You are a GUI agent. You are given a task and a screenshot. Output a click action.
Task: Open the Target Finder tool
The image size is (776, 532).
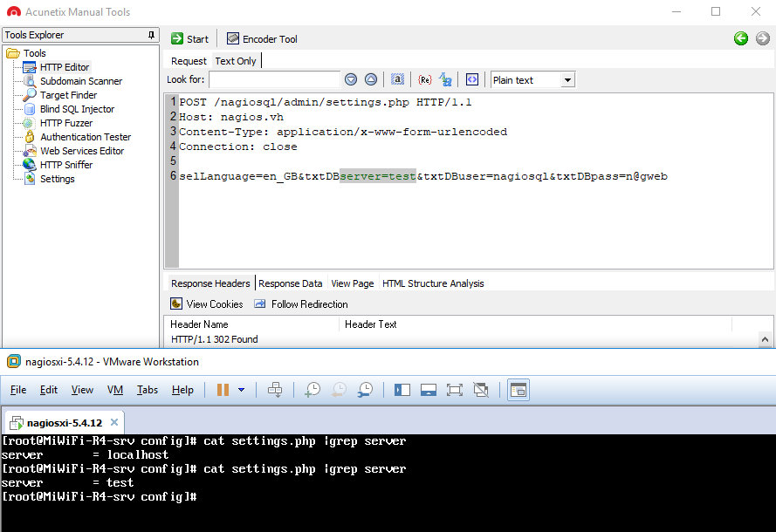(x=68, y=95)
